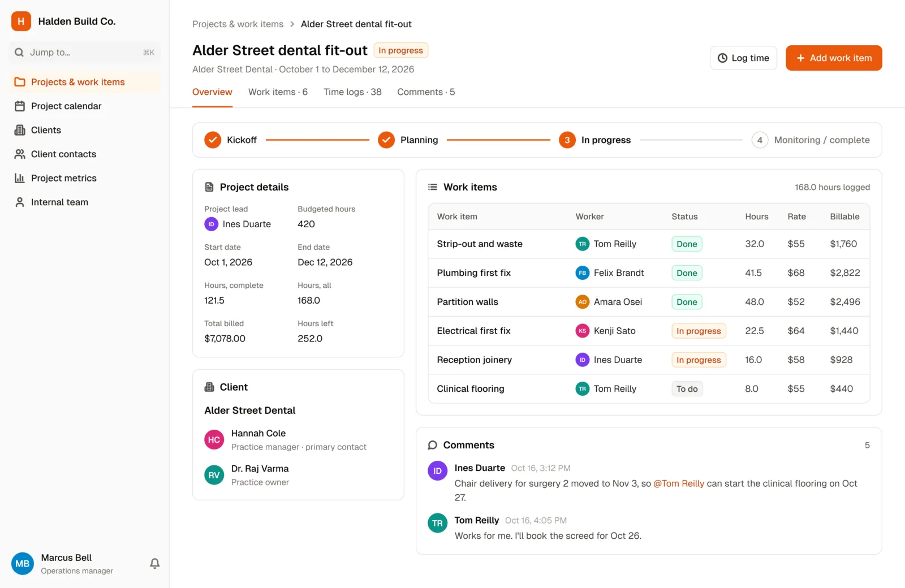Switch to the Time logs tab
The image size is (905, 588).
coord(352,92)
